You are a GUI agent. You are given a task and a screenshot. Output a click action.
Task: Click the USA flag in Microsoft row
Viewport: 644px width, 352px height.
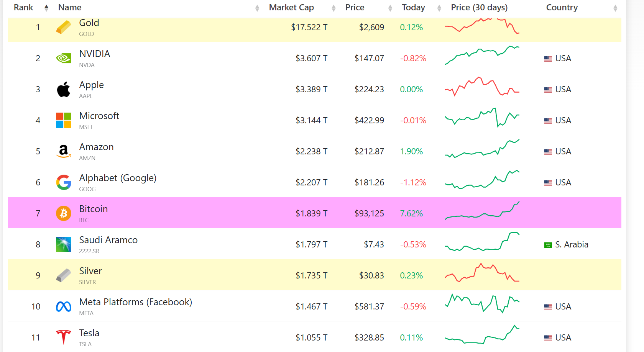click(548, 121)
